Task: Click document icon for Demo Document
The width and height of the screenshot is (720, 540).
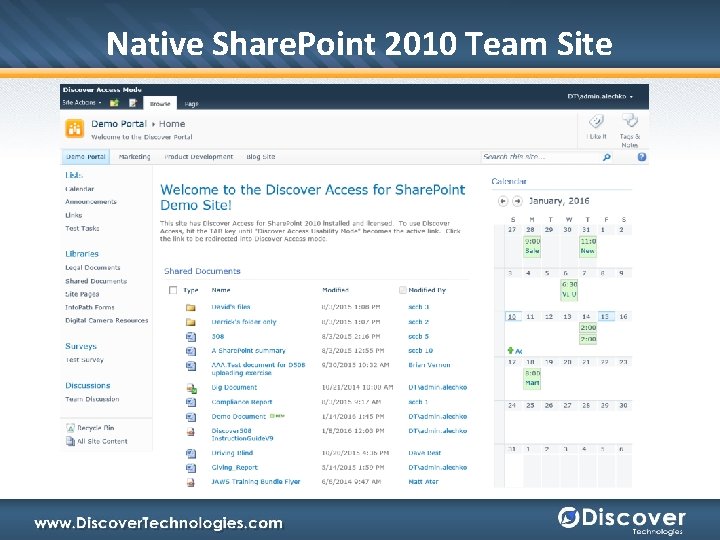Action: pyautogui.click(x=191, y=417)
